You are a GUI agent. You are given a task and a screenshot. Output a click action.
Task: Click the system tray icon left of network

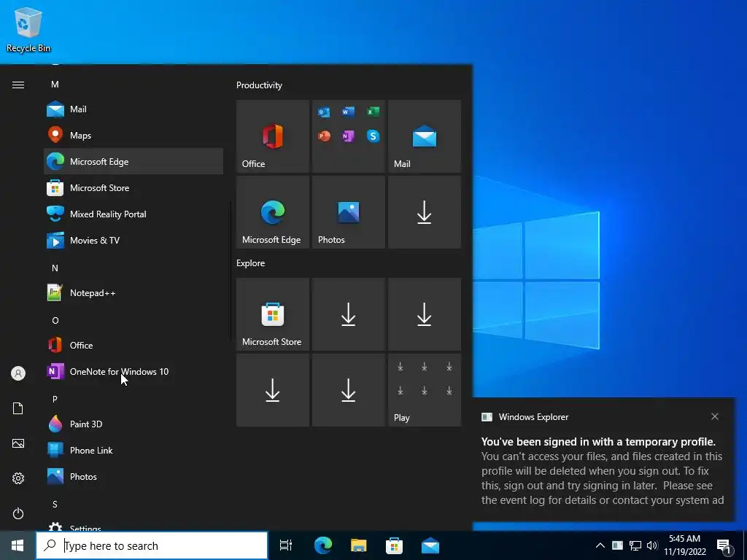[x=617, y=545]
